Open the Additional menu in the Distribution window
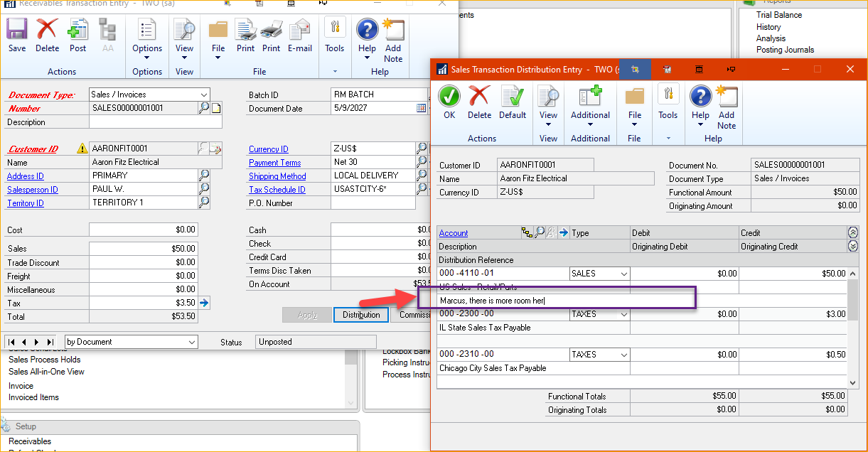This screenshot has width=868, height=452. [x=590, y=103]
